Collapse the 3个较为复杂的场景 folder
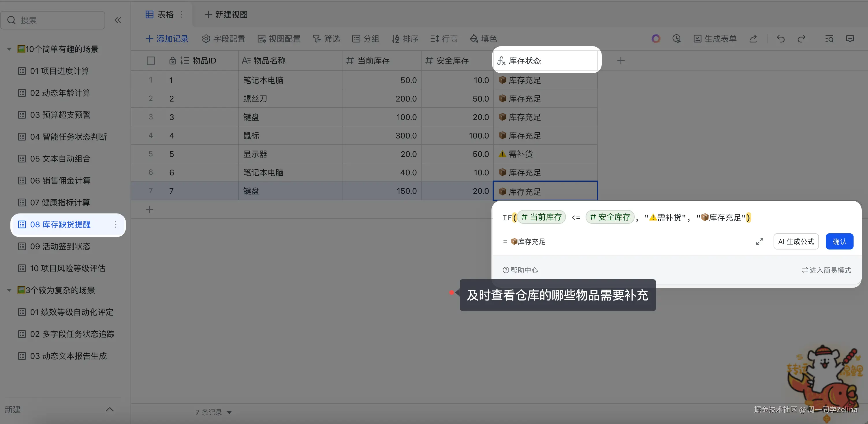Viewport: 868px width, 424px height. tap(9, 290)
